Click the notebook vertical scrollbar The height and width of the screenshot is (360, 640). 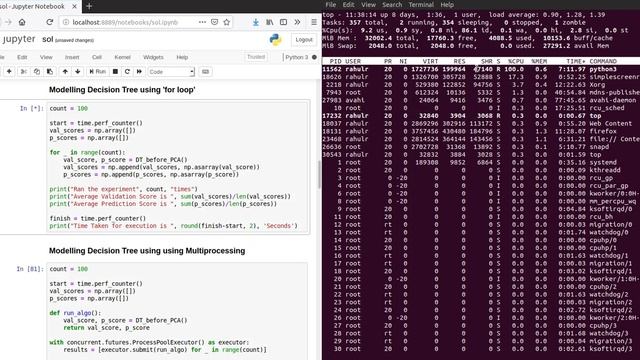(319, 173)
